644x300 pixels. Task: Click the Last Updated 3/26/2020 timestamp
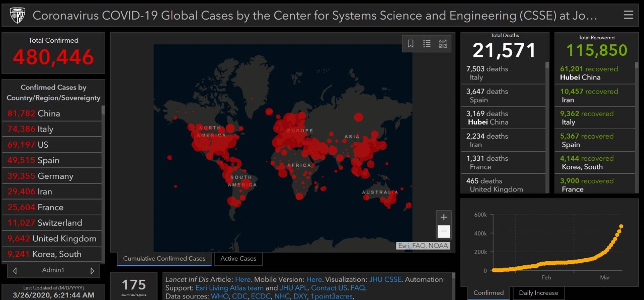pyautogui.click(x=52, y=295)
